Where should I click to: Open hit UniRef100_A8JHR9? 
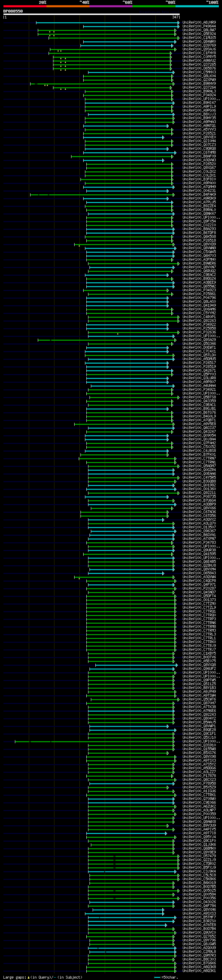coord(199,23)
